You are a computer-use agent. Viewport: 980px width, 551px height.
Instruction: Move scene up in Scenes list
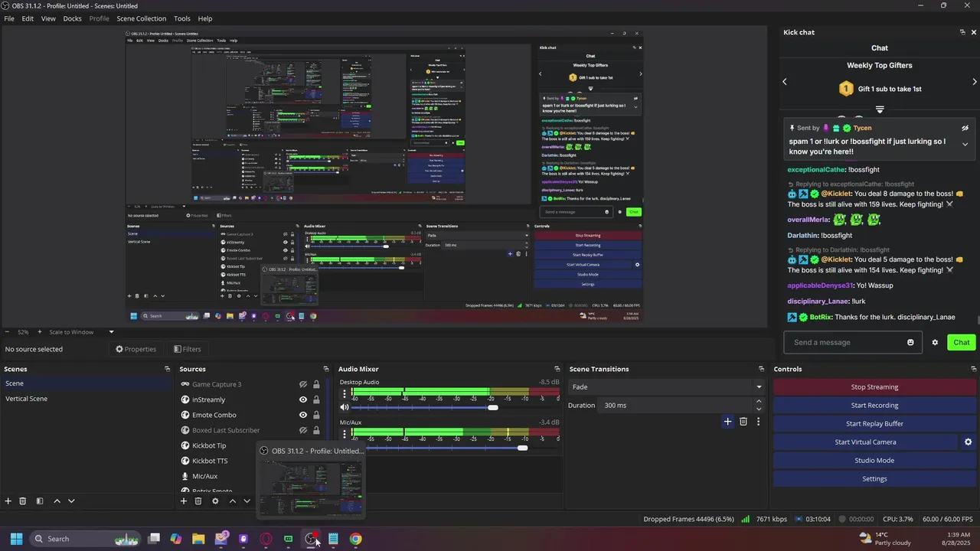coord(57,501)
